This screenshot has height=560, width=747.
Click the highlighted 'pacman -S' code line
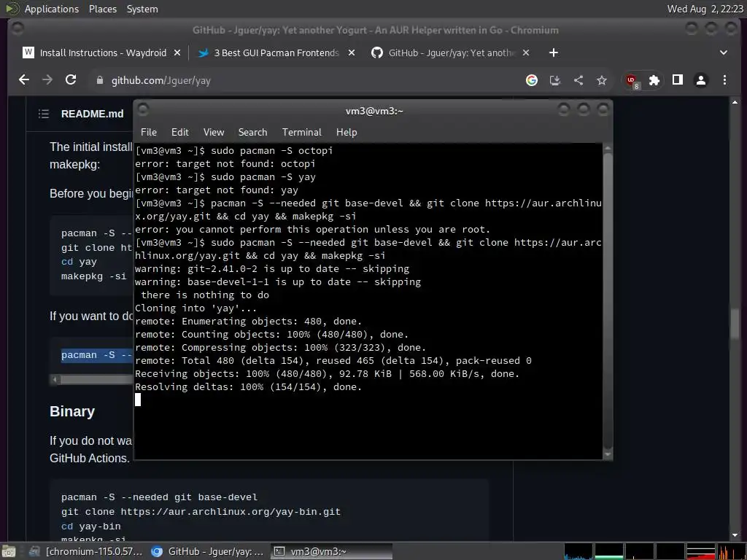tap(97, 355)
